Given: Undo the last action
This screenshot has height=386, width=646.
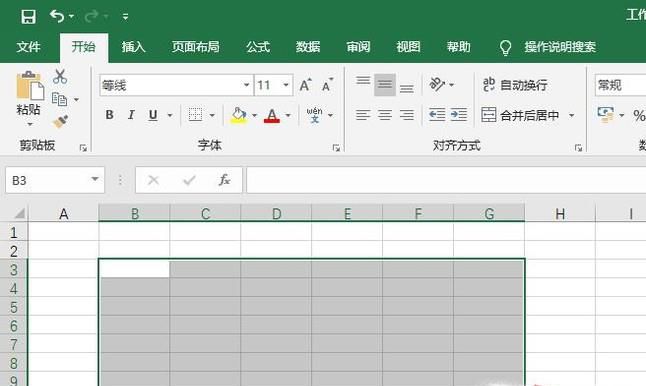Looking at the screenshot, I should click(57, 16).
